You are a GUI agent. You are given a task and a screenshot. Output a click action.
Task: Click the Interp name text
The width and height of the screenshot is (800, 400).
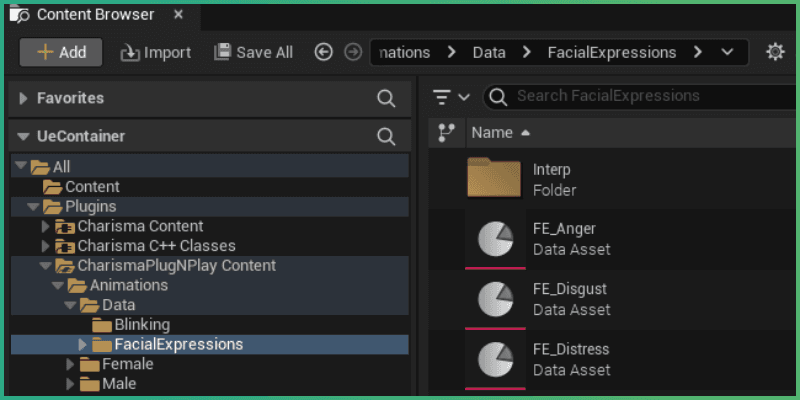coord(552,169)
